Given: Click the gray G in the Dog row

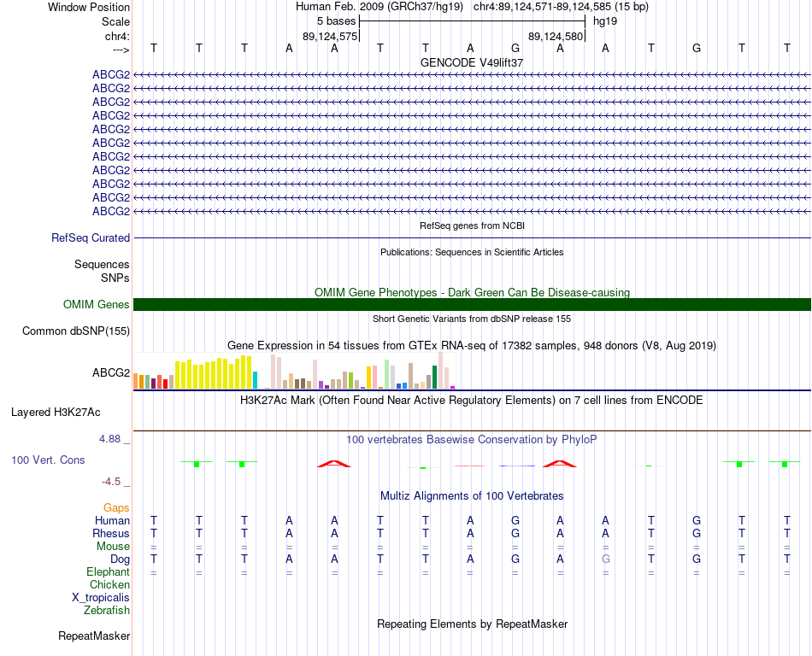Looking at the screenshot, I should [605, 559].
